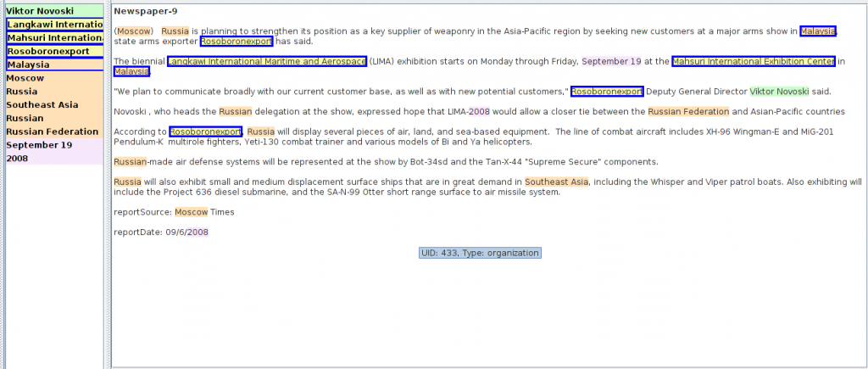
Task: Click boxed 'Mahsuri International Exhibition Center' in the article
Action: [754, 61]
